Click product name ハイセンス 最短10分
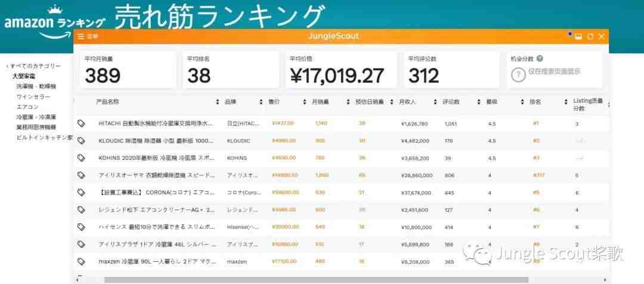This screenshot has width=644, height=284. click(x=156, y=227)
